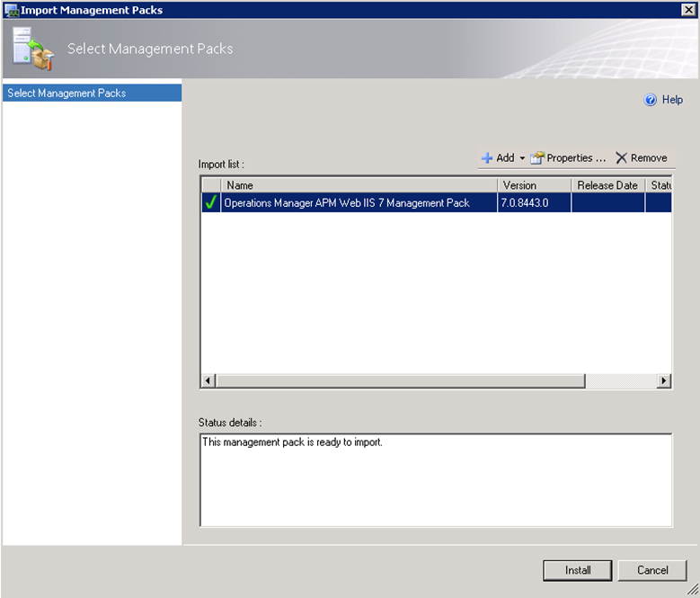700x598 pixels.
Task: Click the title bar window icon
Action: (x=11, y=10)
